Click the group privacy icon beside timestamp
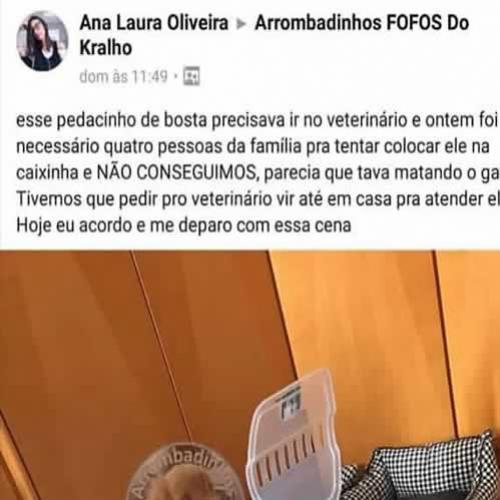 [192, 76]
